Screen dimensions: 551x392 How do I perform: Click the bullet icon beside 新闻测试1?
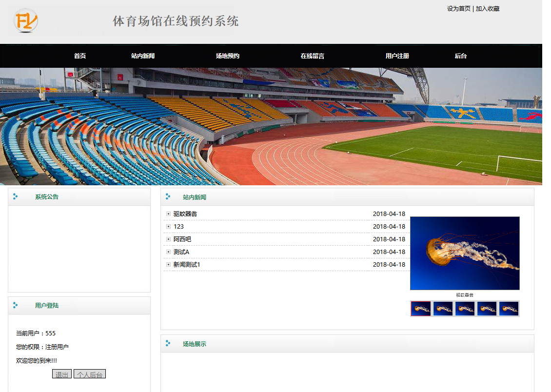(x=168, y=264)
